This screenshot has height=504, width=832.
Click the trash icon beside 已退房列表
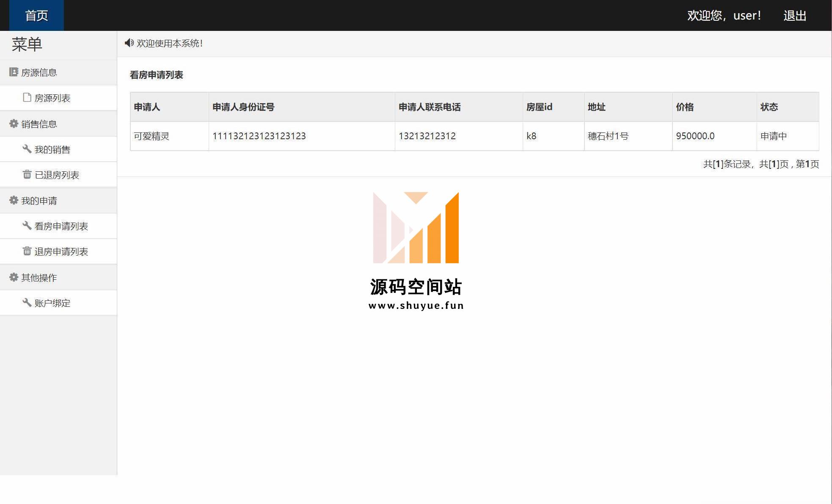[27, 174]
